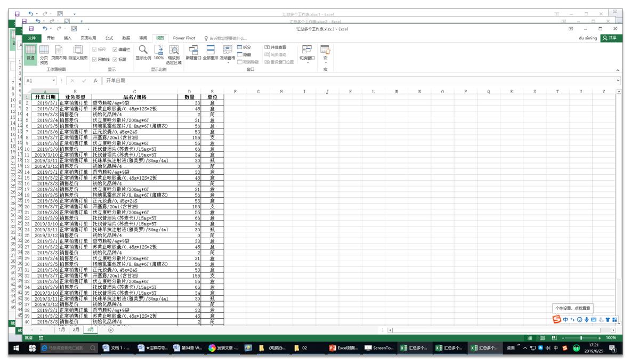This screenshot has height=364, width=631.
Task: Click the Split (拆分) window button
Action: (244, 47)
